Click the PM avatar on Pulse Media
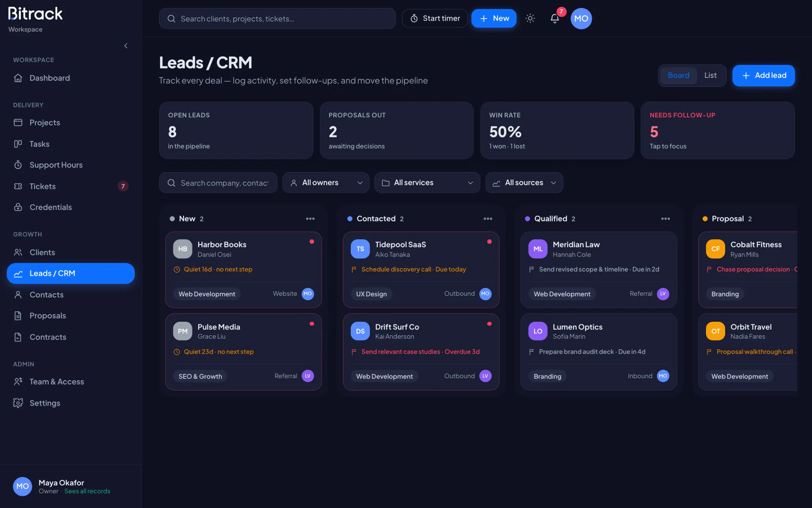This screenshot has height=508, width=812. tap(183, 331)
